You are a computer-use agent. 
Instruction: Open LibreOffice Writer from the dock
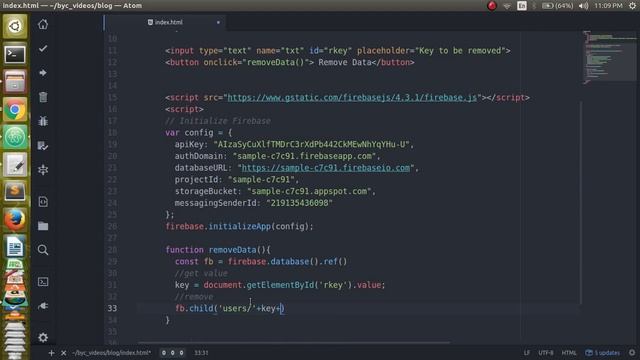click(15, 247)
